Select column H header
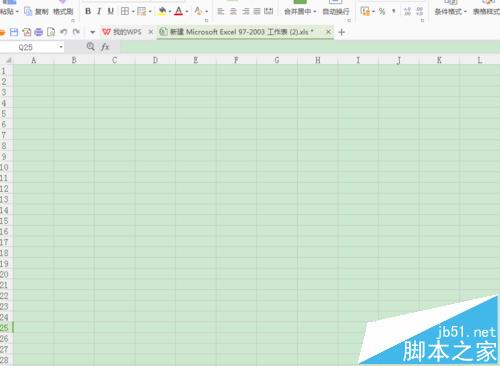The image size is (500, 366). point(318,60)
